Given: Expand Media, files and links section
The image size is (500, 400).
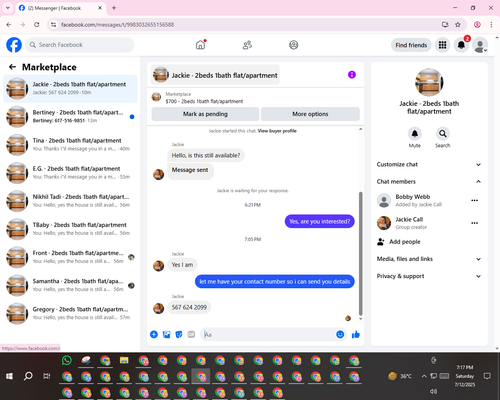Looking at the screenshot, I should [429, 259].
